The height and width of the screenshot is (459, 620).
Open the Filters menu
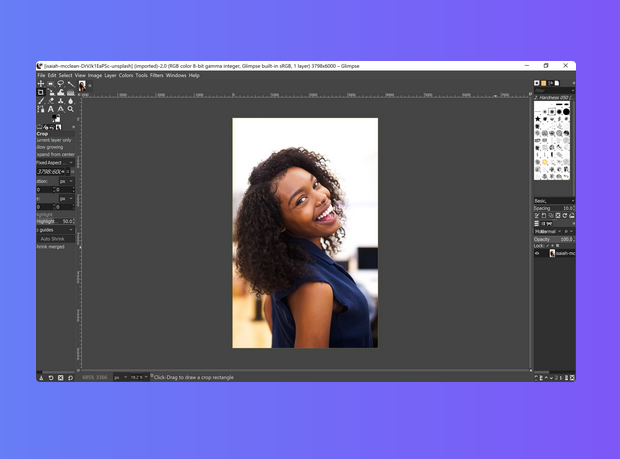(x=157, y=75)
